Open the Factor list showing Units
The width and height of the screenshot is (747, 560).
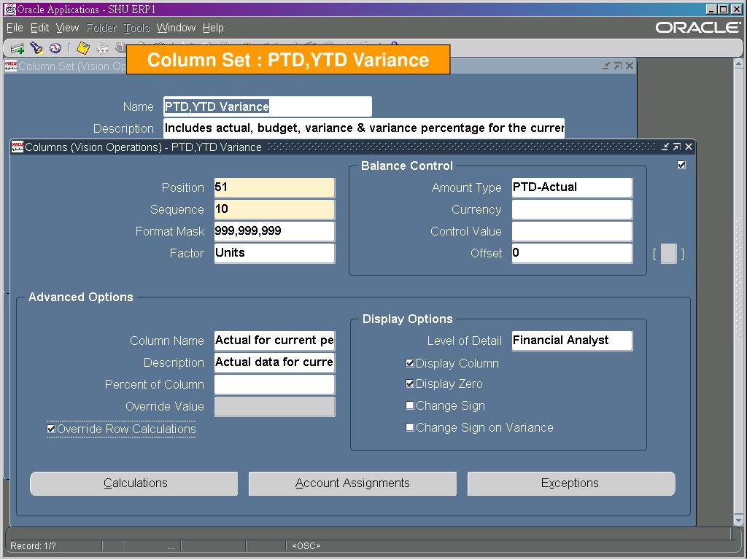(x=274, y=253)
